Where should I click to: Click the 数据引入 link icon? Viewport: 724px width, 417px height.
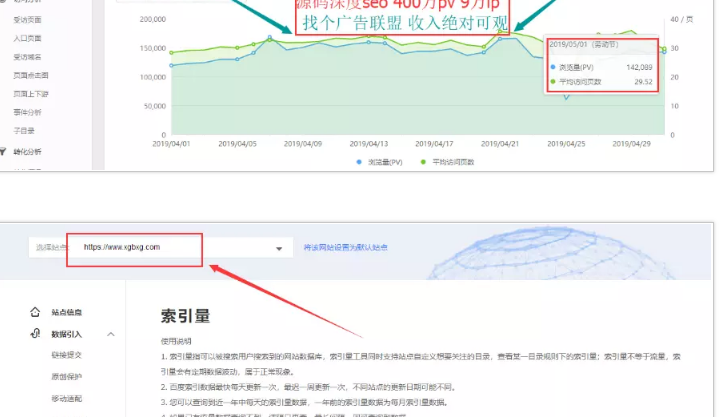35,333
